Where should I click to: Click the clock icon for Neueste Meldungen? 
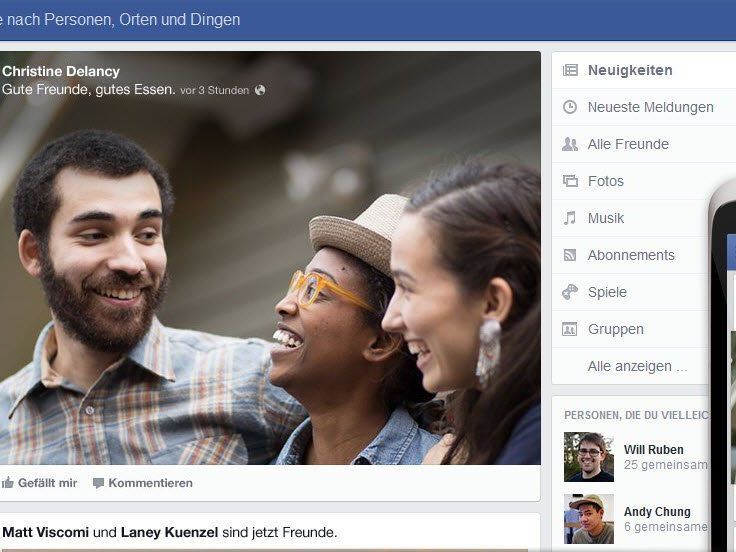tap(570, 107)
